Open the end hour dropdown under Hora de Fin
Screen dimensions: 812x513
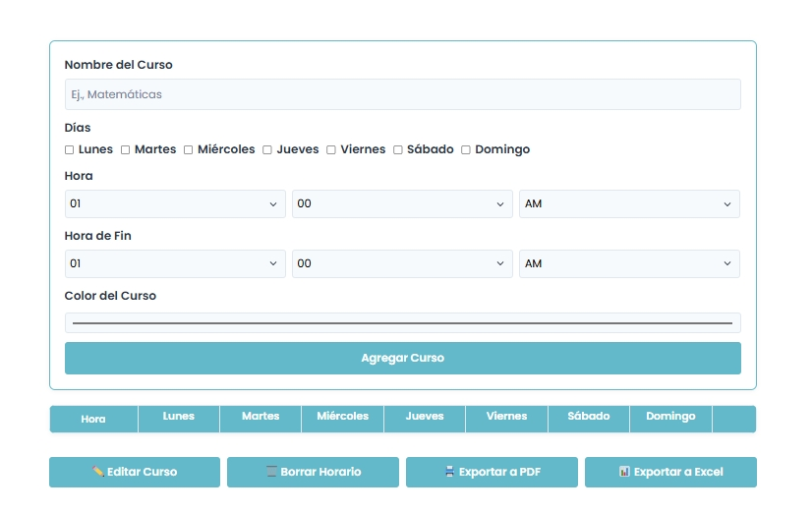coord(174,264)
